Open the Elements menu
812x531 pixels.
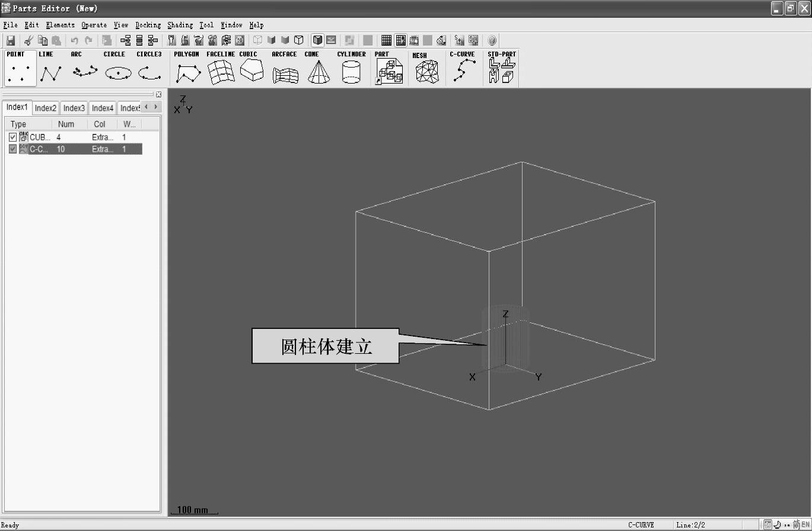tap(60, 25)
